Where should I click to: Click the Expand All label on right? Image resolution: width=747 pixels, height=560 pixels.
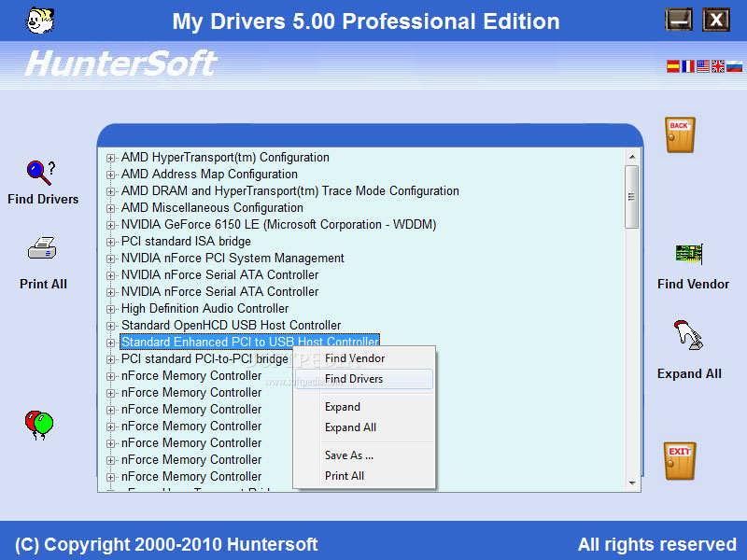pos(689,374)
